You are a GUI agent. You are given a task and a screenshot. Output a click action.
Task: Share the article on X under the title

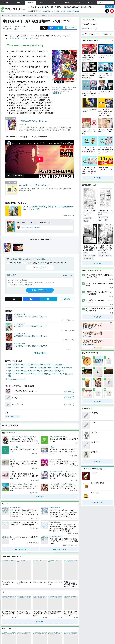[44, 28]
